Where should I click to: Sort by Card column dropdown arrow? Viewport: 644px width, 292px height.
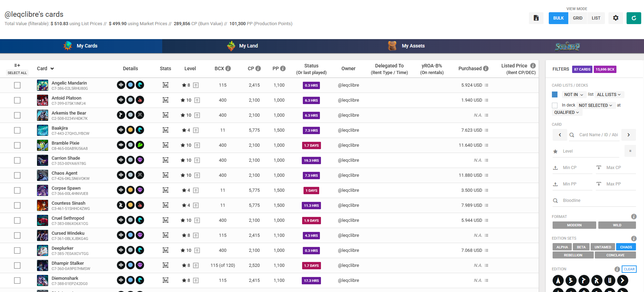[x=52, y=69]
